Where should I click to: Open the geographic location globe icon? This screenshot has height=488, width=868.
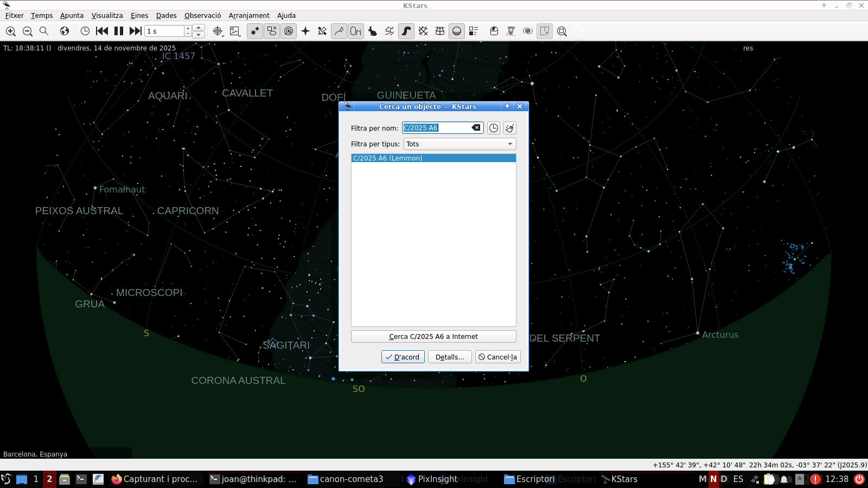tap(65, 31)
